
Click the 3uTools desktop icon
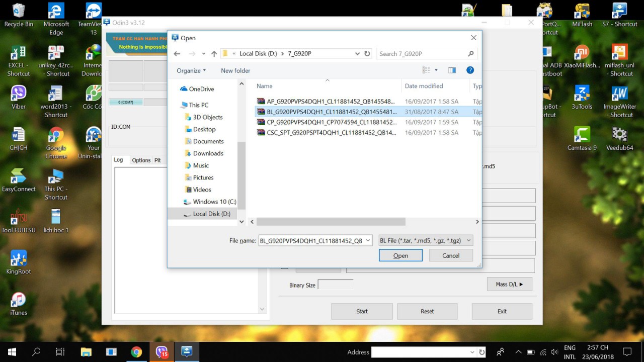[x=582, y=98]
